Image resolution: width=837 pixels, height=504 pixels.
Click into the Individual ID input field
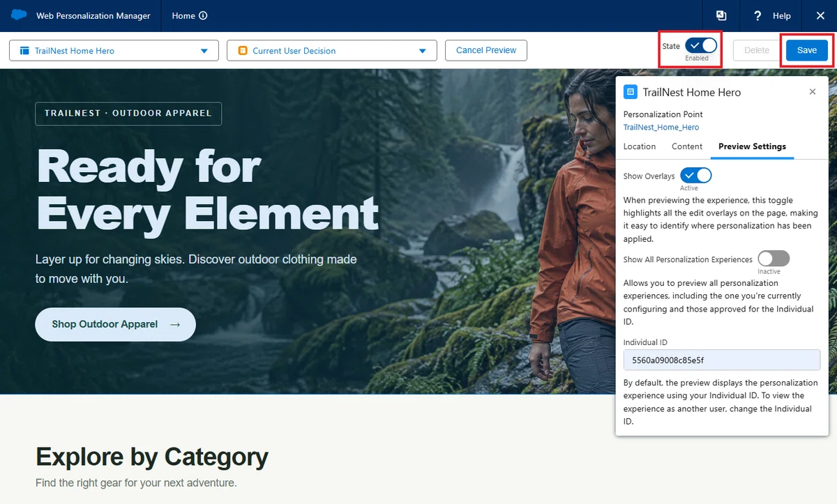722,360
